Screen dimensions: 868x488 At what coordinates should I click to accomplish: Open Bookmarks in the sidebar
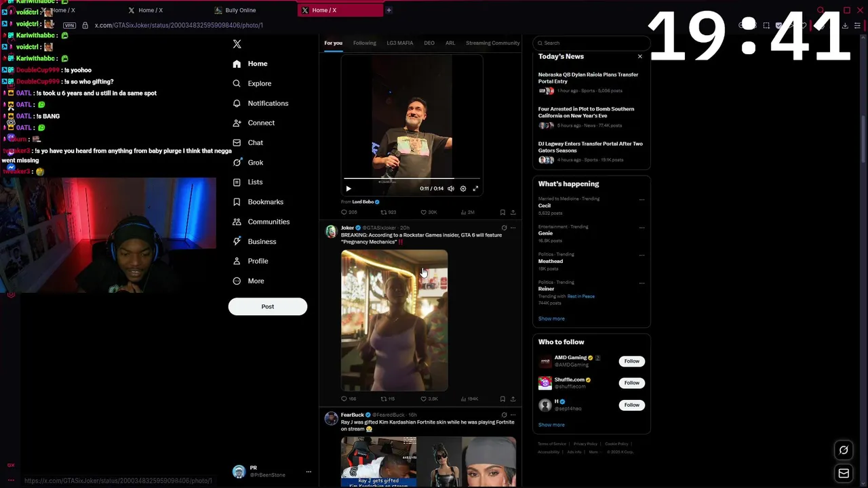coord(258,202)
